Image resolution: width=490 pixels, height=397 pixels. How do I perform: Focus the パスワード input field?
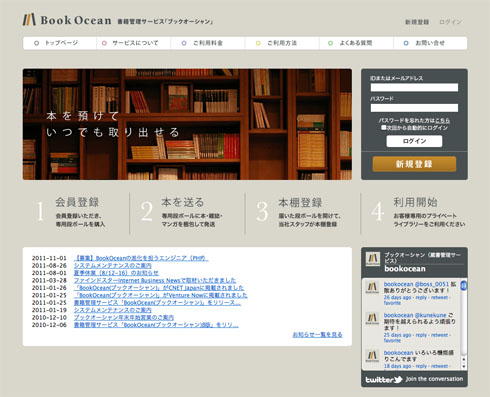[x=414, y=108]
